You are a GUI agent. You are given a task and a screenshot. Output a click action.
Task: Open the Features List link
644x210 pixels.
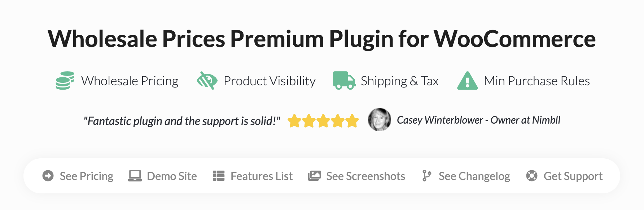pos(262,176)
